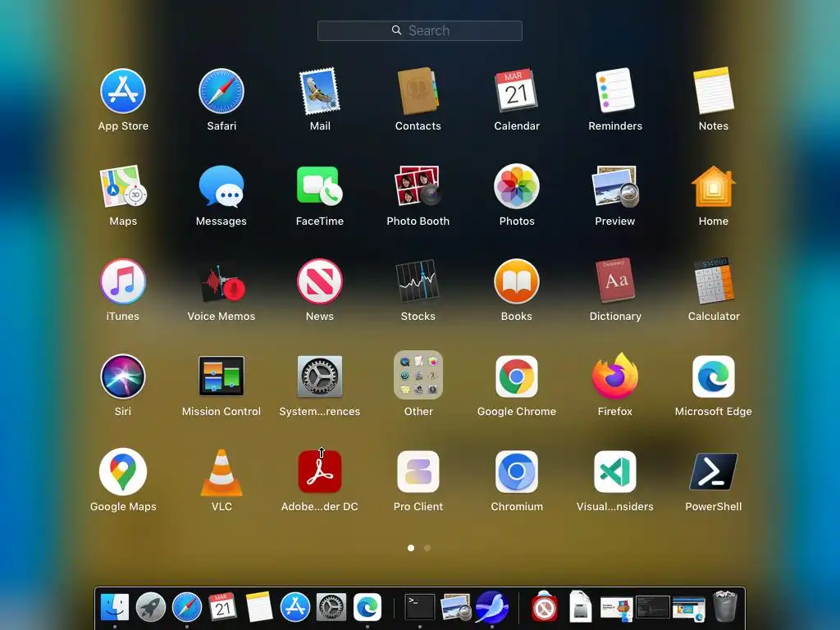This screenshot has height=630, width=840.
Task: Open the Stocks app
Action: click(418, 281)
